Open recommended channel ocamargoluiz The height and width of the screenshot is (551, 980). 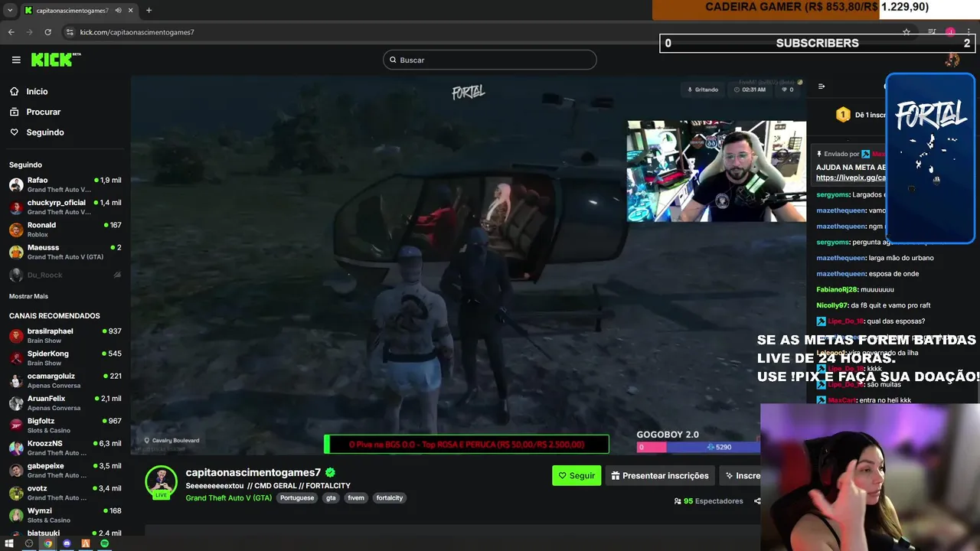point(65,380)
